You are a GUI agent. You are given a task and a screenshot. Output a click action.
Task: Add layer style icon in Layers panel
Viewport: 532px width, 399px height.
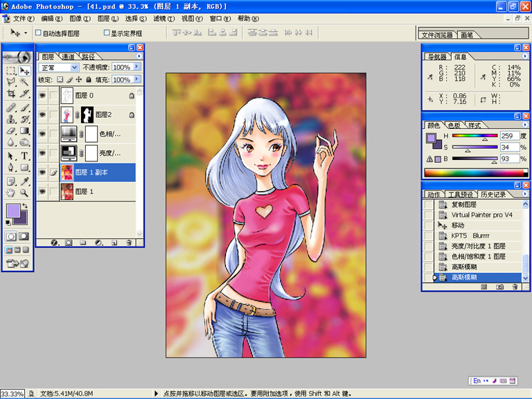(54, 242)
